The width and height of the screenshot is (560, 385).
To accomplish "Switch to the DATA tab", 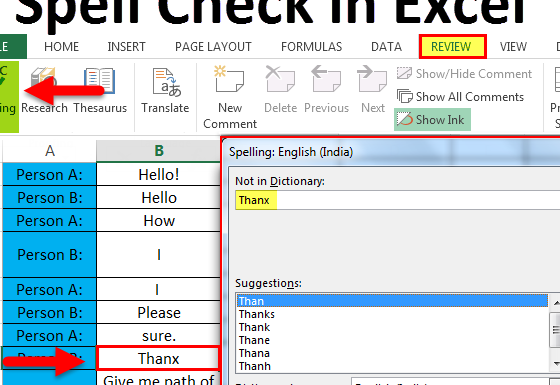I will coord(386,47).
